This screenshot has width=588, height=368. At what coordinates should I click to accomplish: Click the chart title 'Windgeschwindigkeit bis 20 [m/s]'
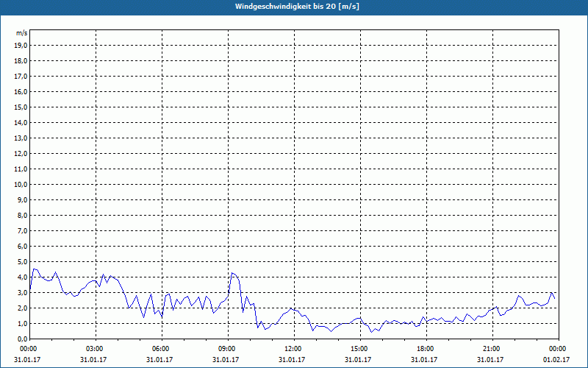(x=297, y=7)
